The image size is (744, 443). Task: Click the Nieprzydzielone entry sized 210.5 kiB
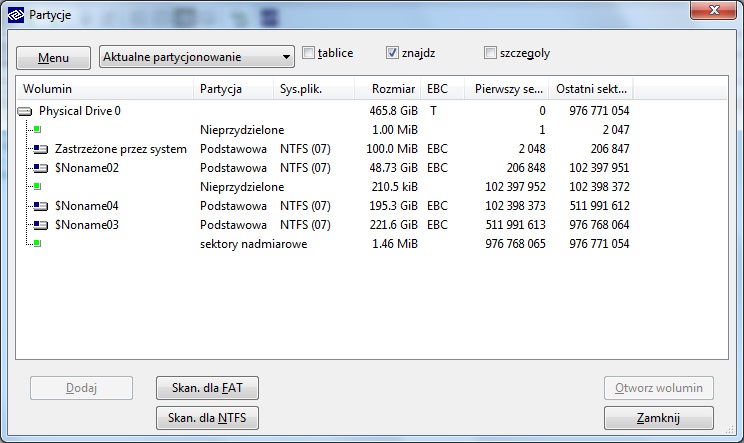coord(242,187)
